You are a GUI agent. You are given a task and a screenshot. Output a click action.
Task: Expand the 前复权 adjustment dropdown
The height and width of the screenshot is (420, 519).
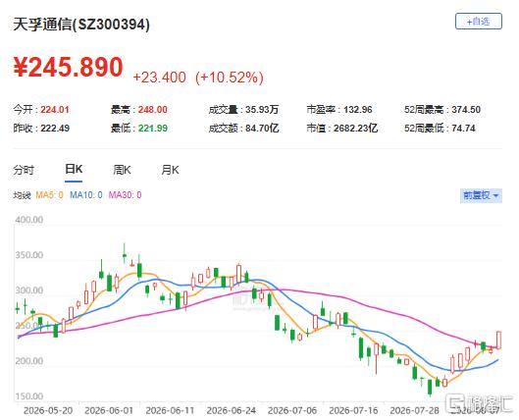[x=481, y=195]
